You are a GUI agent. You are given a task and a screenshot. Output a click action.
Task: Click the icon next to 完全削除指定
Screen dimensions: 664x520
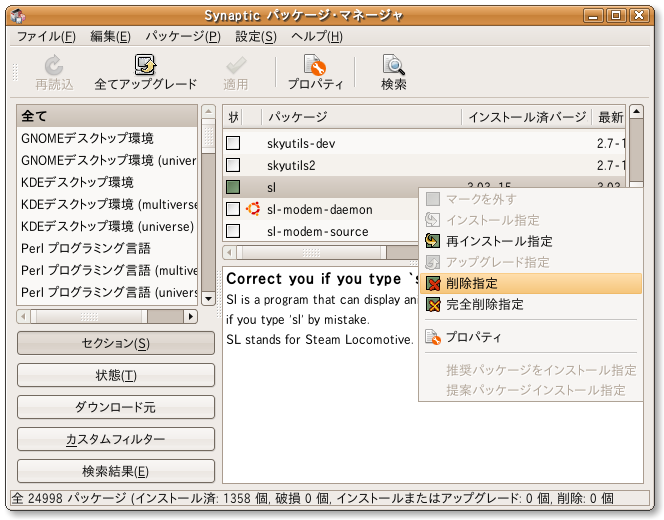pos(432,304)
